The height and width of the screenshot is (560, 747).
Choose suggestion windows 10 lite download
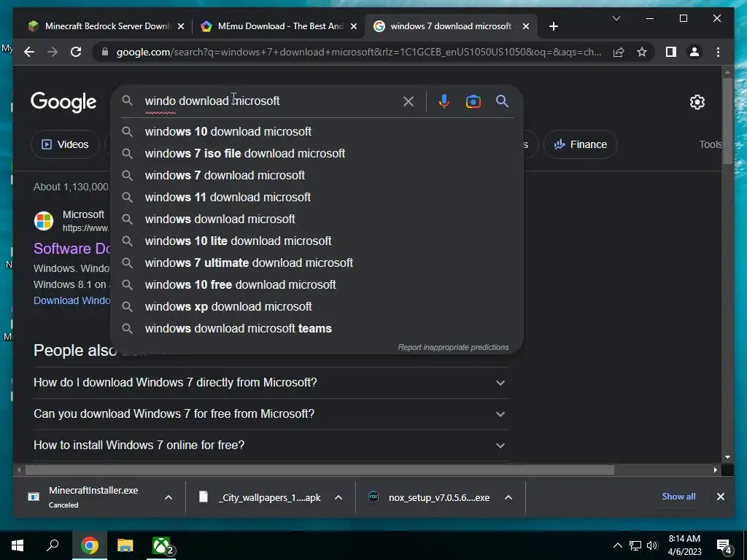point(317,241)
